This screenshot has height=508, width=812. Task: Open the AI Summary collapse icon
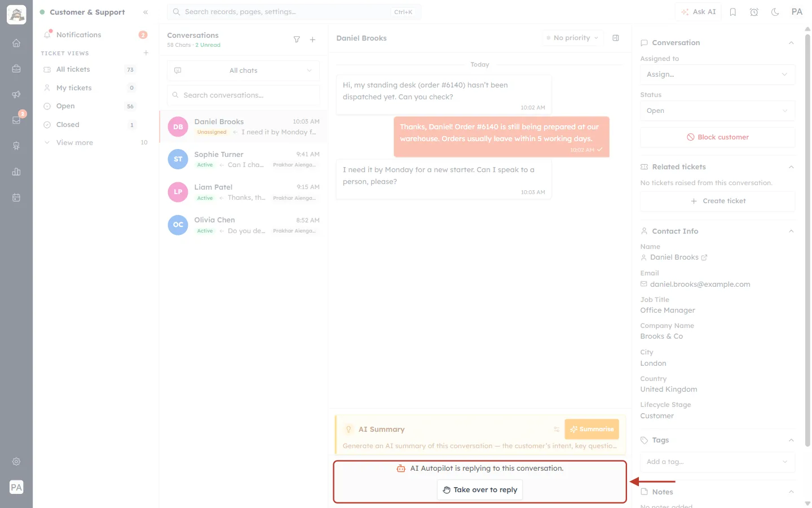557,430
